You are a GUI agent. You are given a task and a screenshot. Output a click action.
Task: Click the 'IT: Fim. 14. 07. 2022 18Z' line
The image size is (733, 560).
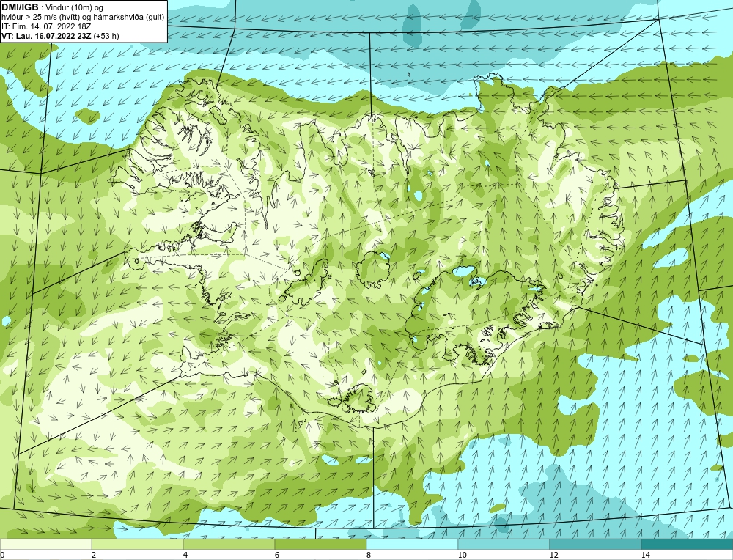[x=46, y=26]
